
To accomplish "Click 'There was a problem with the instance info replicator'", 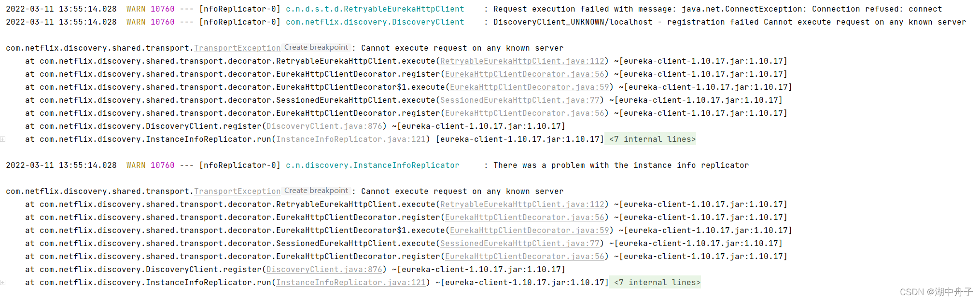I will click(x=621, y=165).
